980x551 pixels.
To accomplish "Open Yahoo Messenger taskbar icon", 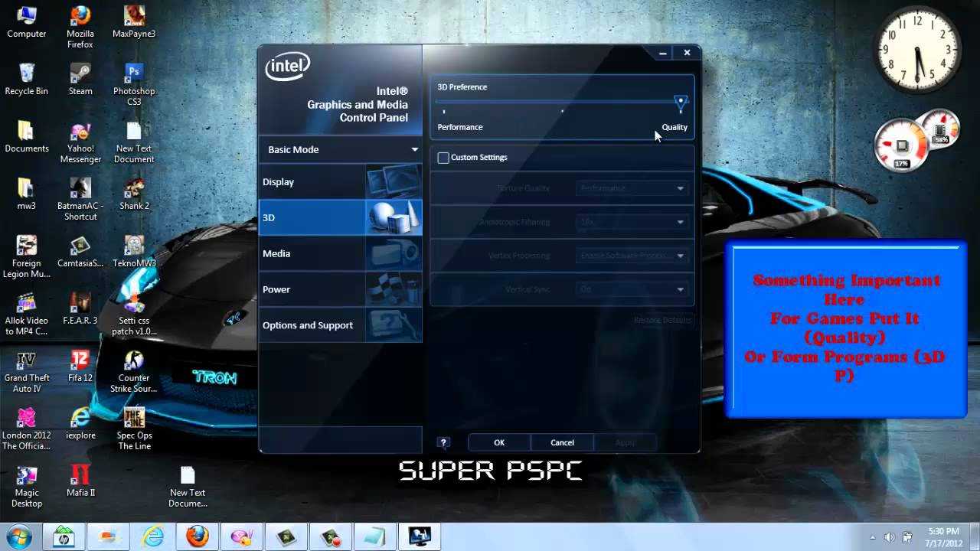I will (x=242, y=536).
